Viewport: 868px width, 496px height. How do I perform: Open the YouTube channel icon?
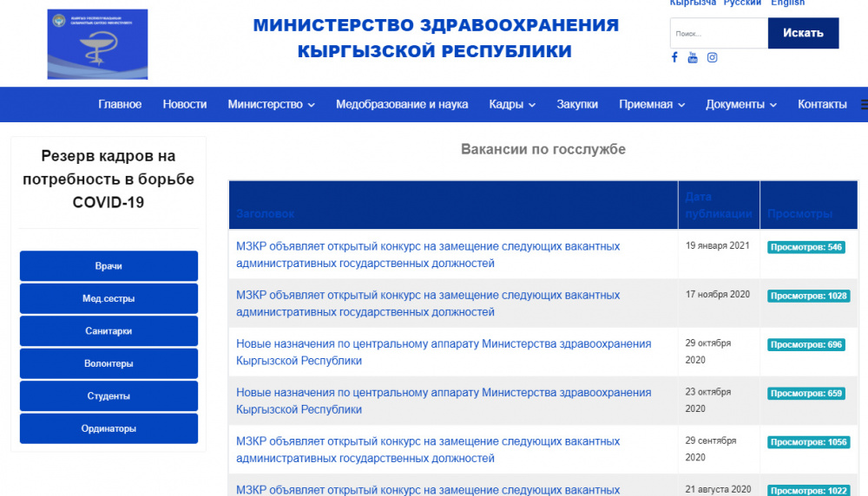(693, 57)
